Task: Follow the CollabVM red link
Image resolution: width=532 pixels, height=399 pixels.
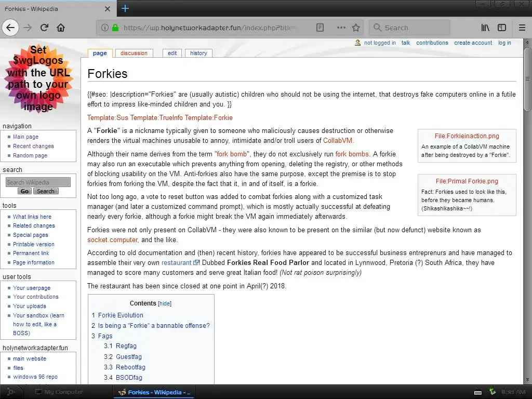Action: 338,140
